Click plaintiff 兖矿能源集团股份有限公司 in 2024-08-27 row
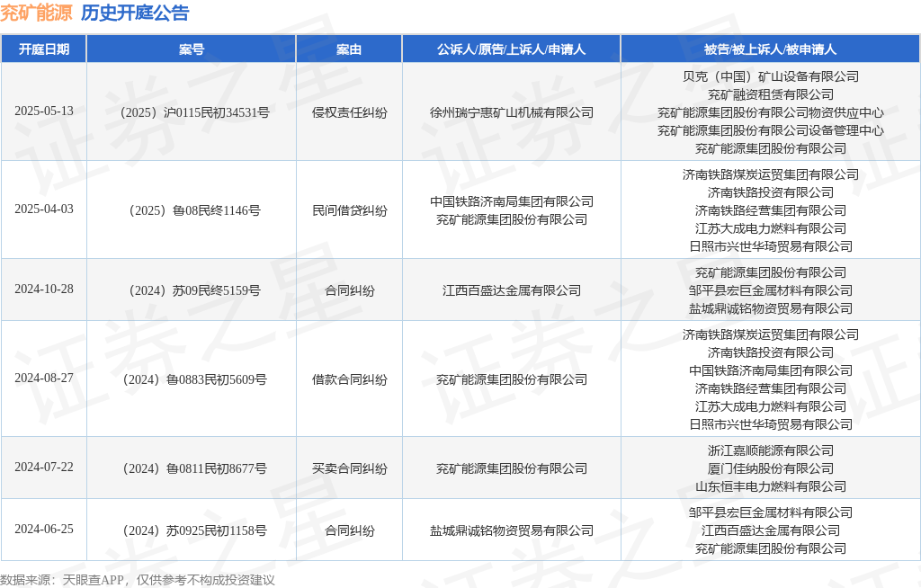The height and width of the screenshot is (588, 921). [512, 379]
